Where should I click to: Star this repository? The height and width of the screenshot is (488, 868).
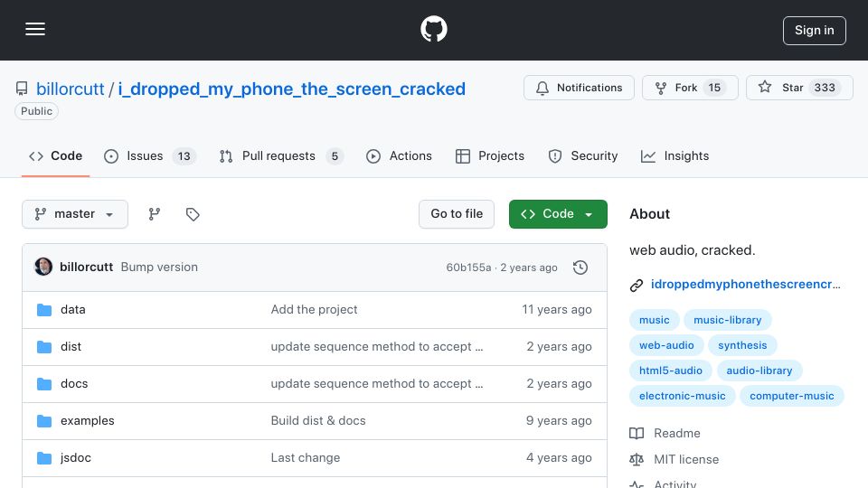(x=798, y=88)
